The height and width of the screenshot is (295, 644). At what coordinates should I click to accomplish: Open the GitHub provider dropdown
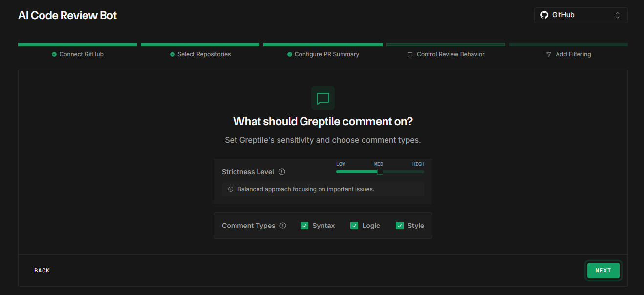tap(580, 15)
